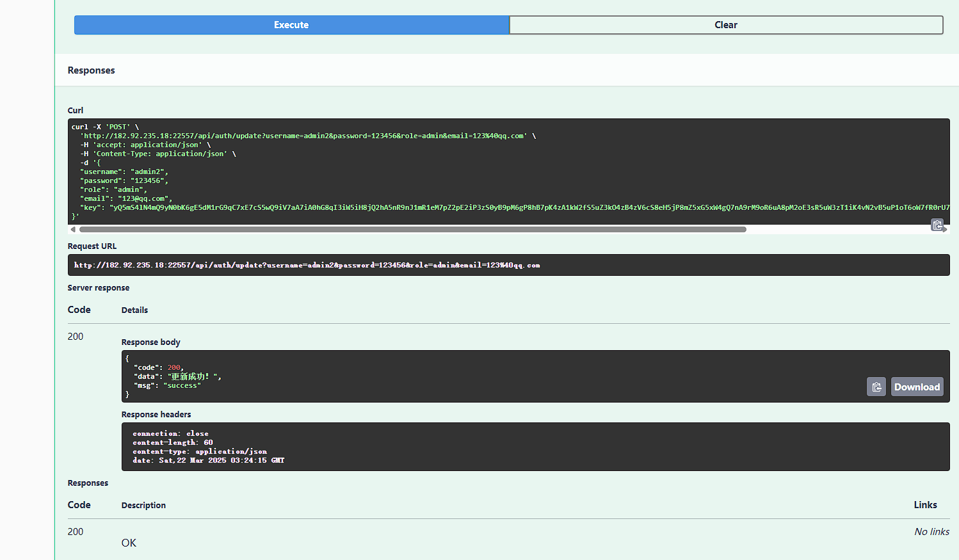Click the "Response body" label

click(151, 342)
